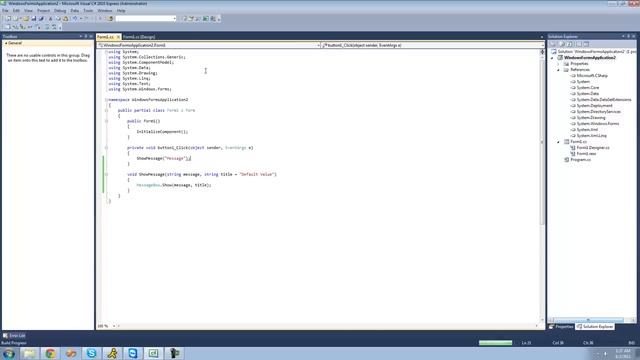The image size is (640, 360).
Task: Open the Debug menu
Action: tap(60, 11)
